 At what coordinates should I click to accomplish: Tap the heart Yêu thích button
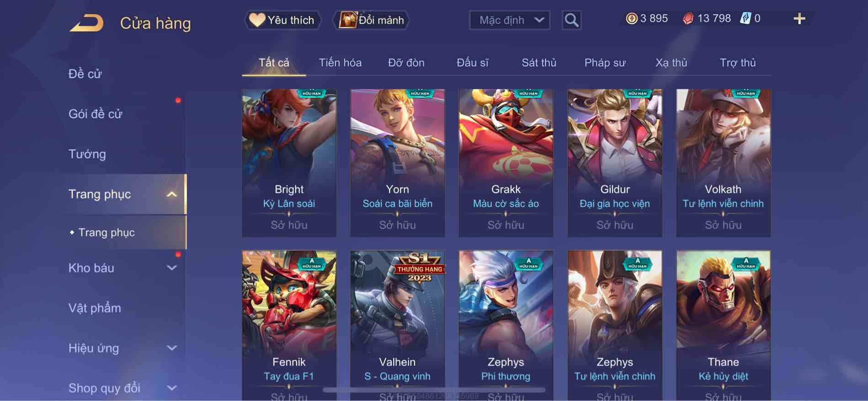[282, 20]
